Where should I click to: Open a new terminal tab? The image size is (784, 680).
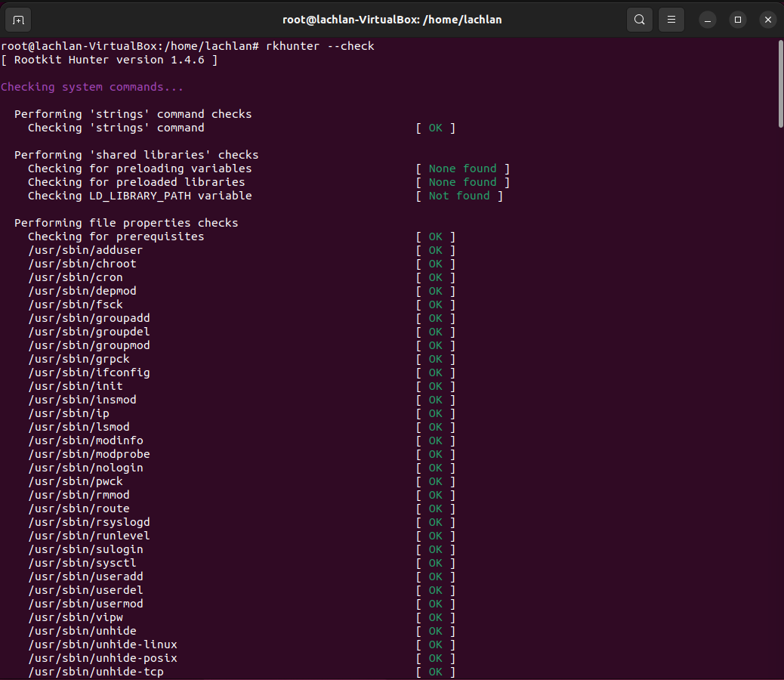click(18, 20)
